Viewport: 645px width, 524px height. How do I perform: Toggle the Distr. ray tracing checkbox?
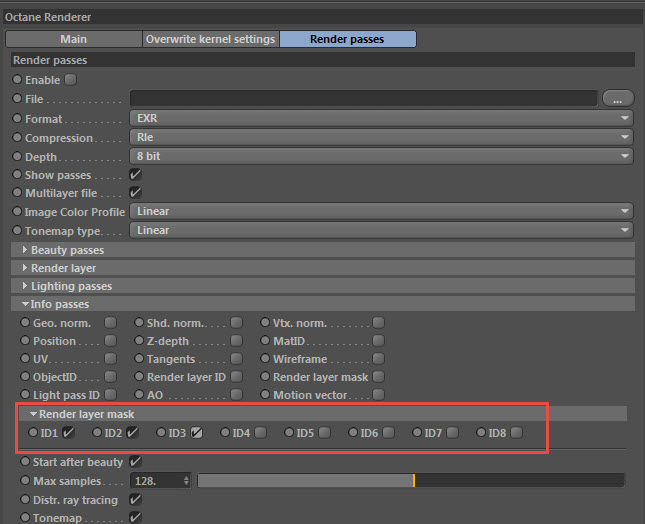click(135, 500)
